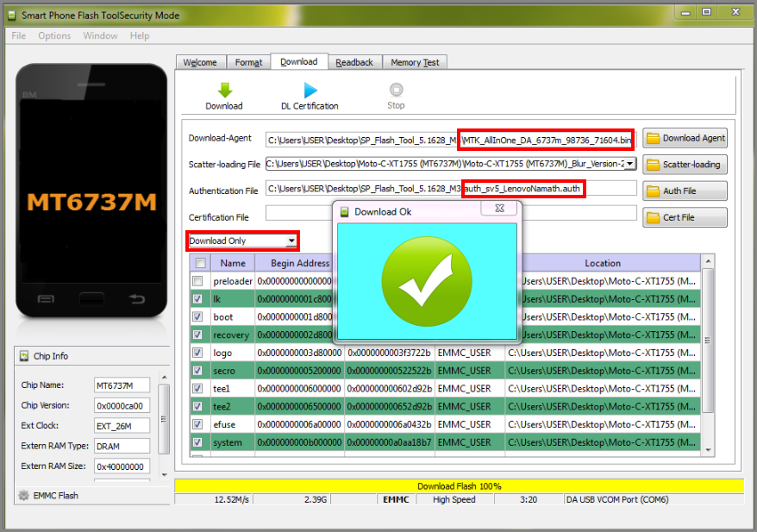Screen dimensions: 757x532
Task: Choose an Auth File
Action: [x=685, y=191]
